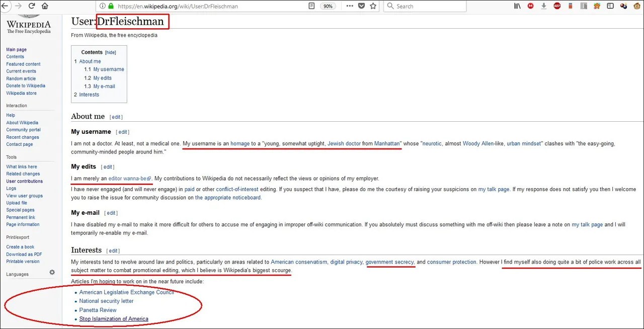
Task: Open the browser home page icon
Action: point(45,6)
